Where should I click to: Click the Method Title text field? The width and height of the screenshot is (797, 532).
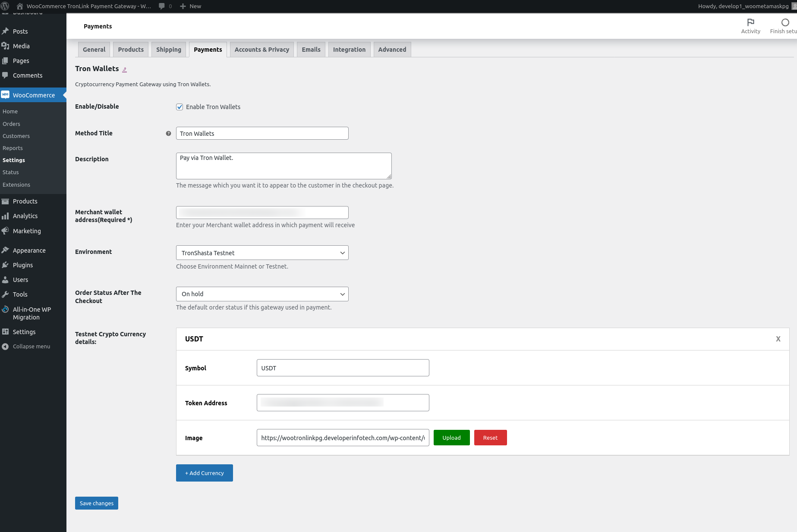(x=262, y=133)
